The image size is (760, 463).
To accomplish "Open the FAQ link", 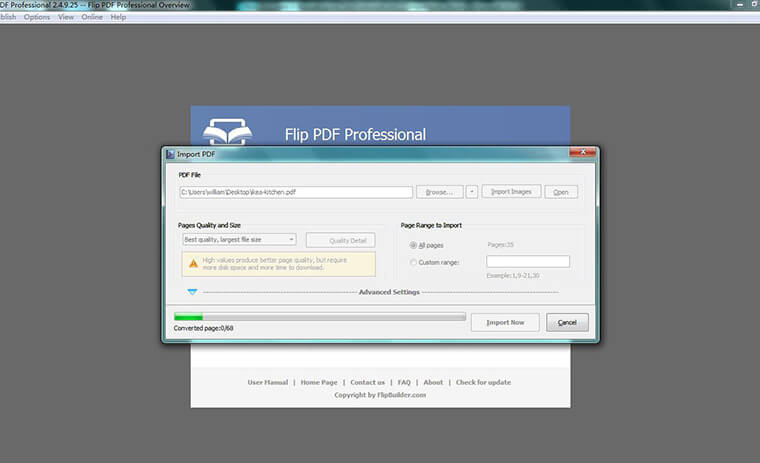I will (404, 382).
